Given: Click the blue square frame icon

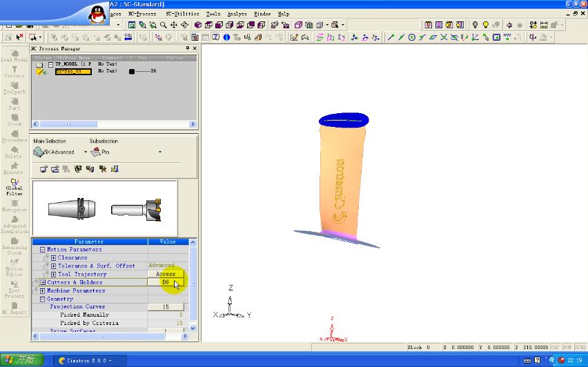Looking at the screenshot, I should [496, 37].
